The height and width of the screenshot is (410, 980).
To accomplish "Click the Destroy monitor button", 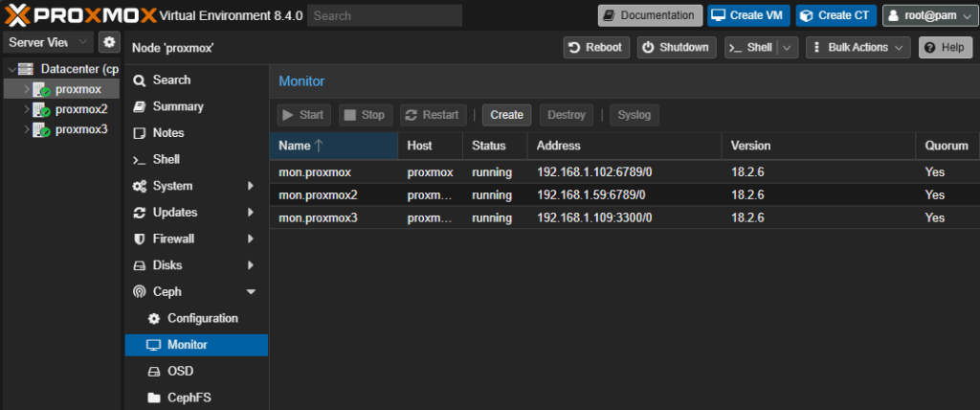I will 567,115.
